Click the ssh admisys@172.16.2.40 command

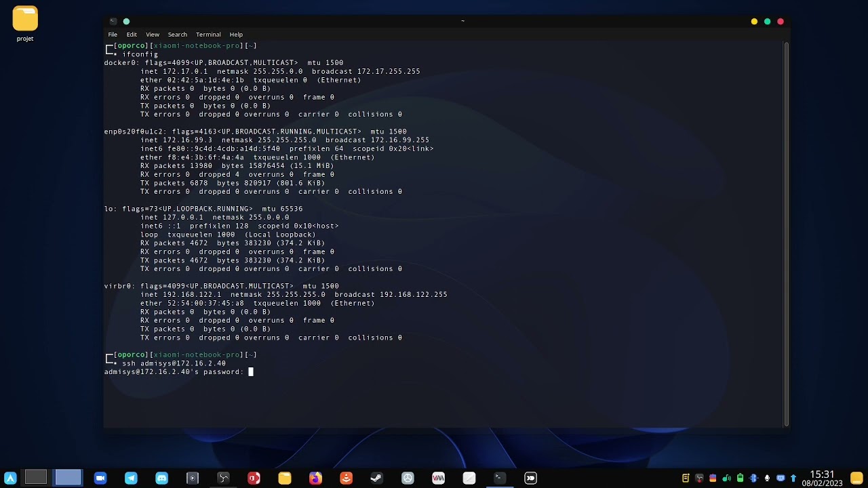click(x=174, y=363)
